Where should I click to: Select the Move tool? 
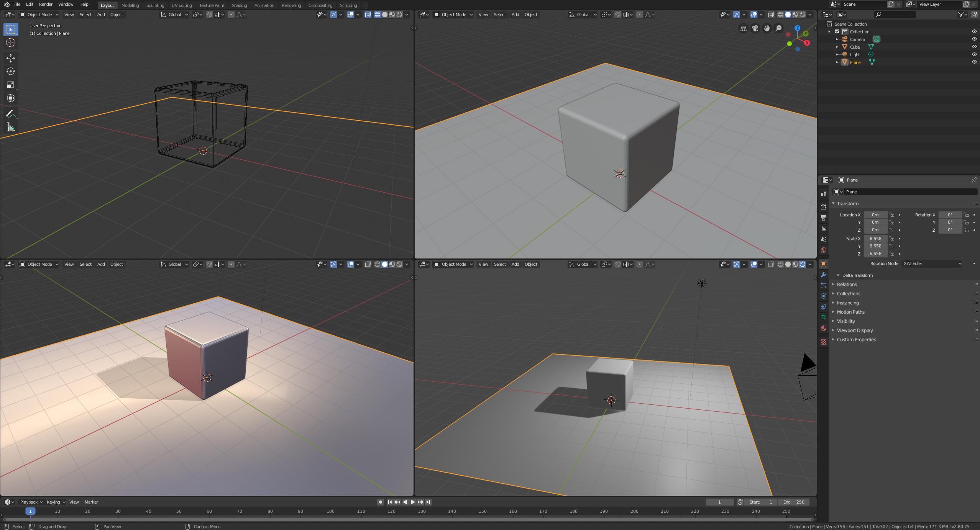point(10,58)
